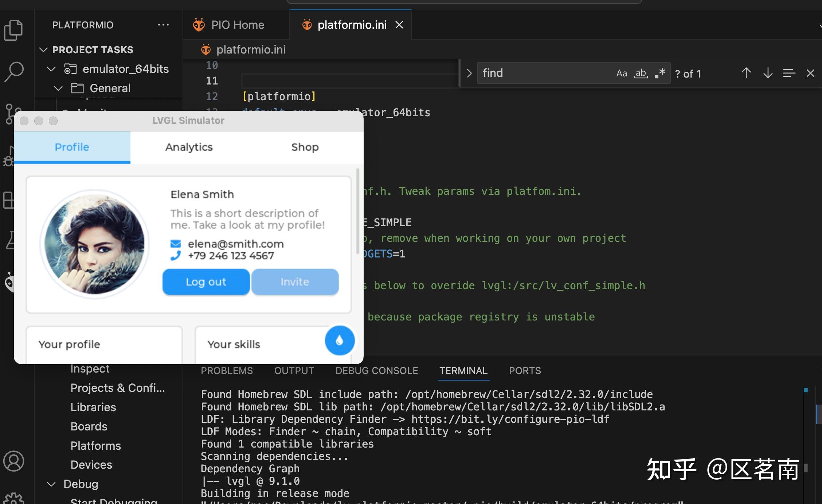
Task: Switch to the PIO Home editor tab
Action: (x=237, y=25)
